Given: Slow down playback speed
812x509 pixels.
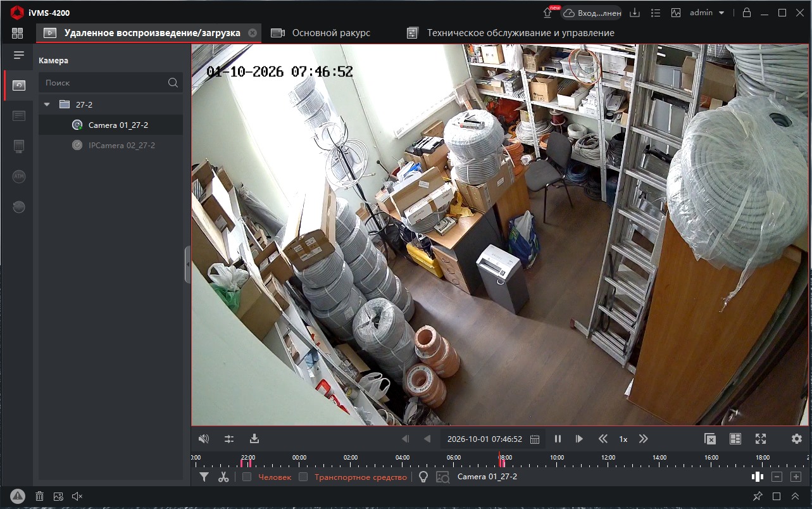Looking at the screenshot, I should pos(603,439).
